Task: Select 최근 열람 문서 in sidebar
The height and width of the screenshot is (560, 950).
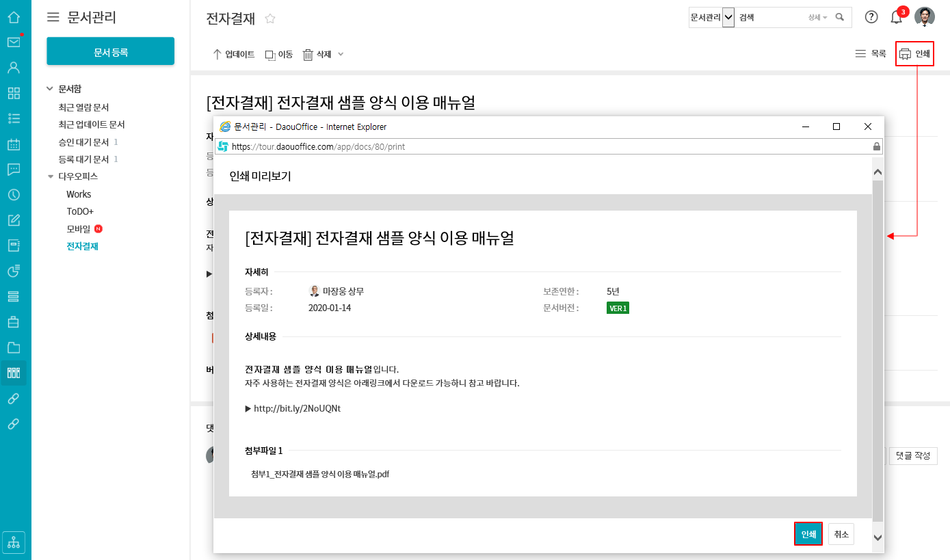Action: [x=83, y=107]
